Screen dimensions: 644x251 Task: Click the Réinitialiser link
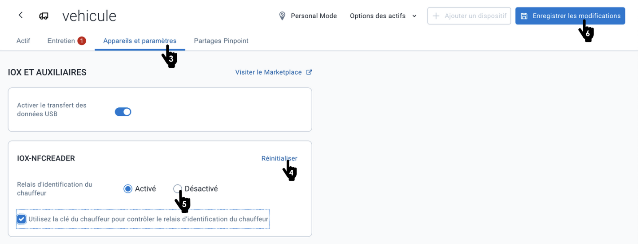tap(279, 158)
